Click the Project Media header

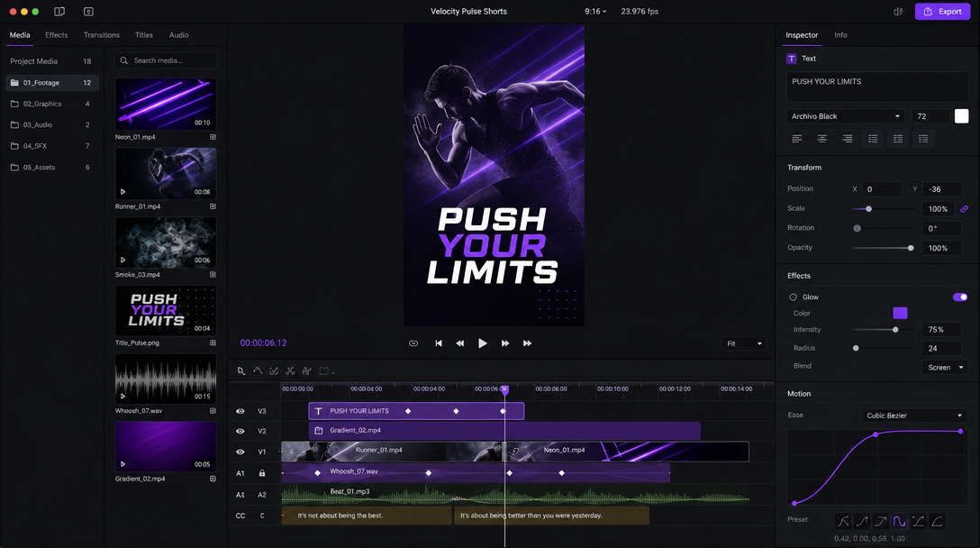pyautogui.click(x=33, y=61)
